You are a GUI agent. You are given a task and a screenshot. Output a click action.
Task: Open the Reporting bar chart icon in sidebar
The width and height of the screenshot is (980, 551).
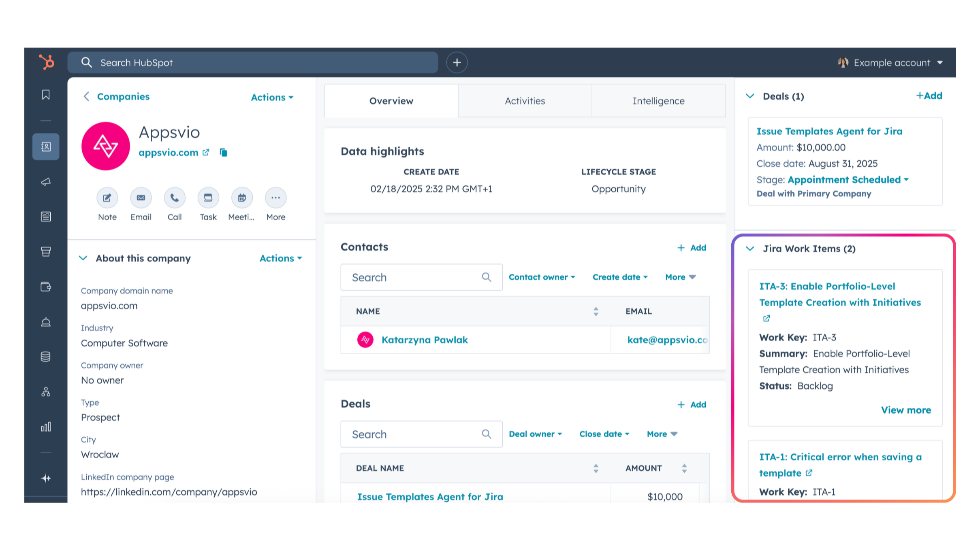tap(46, 426)
